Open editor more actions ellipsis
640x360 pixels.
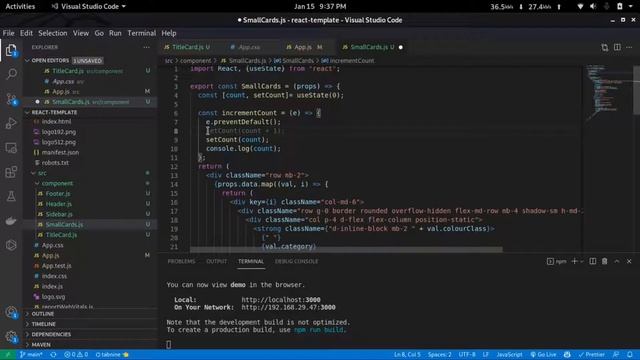coord(629,47)
